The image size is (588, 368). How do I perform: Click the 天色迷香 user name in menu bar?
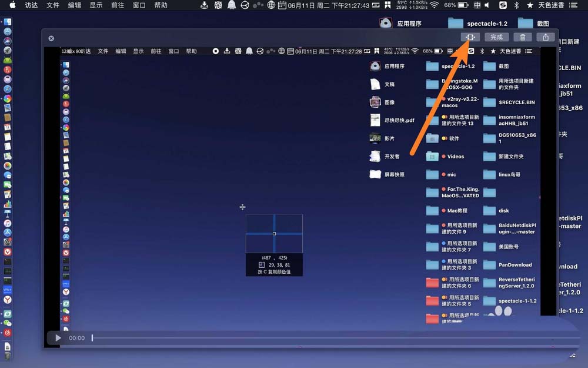552,5
